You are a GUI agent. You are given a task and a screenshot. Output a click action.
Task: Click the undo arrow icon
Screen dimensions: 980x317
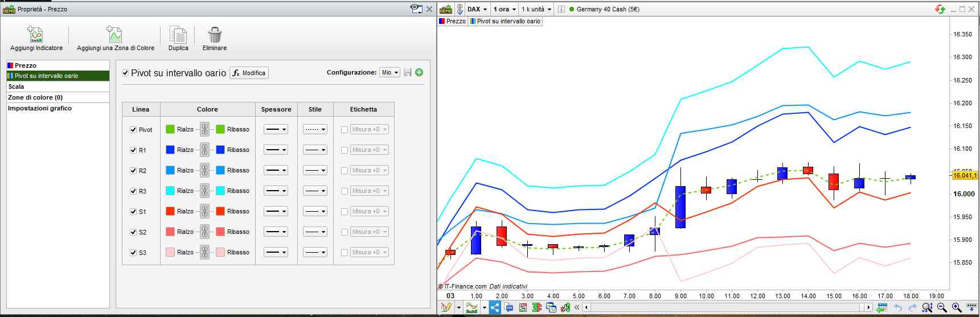(x=898, y=307)
